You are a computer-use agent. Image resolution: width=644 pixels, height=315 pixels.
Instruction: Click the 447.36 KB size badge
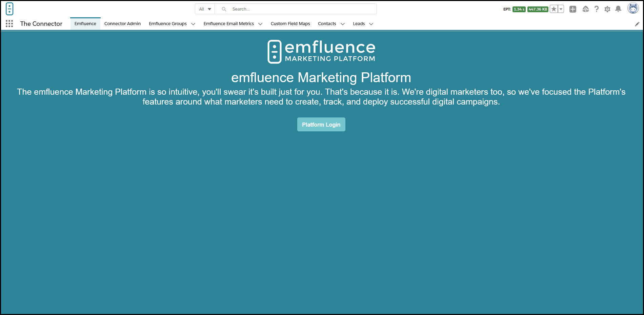pos(538,9)
